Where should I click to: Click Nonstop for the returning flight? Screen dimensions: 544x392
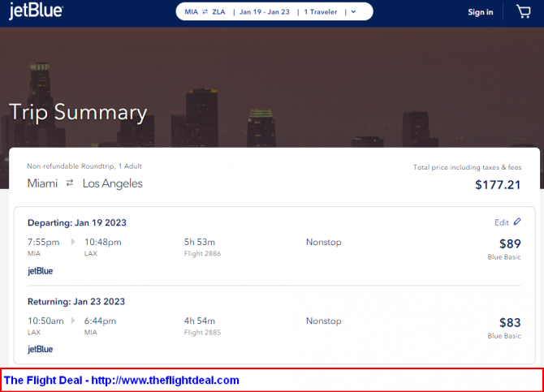pyautogui.click(x=324, y=321)
